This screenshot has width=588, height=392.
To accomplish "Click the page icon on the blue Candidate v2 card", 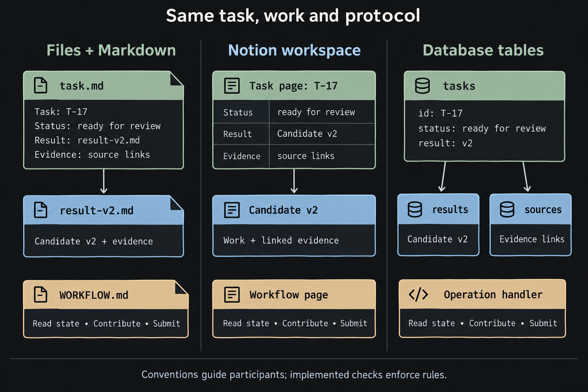I will pyautogui.click(x=232, y=210).
